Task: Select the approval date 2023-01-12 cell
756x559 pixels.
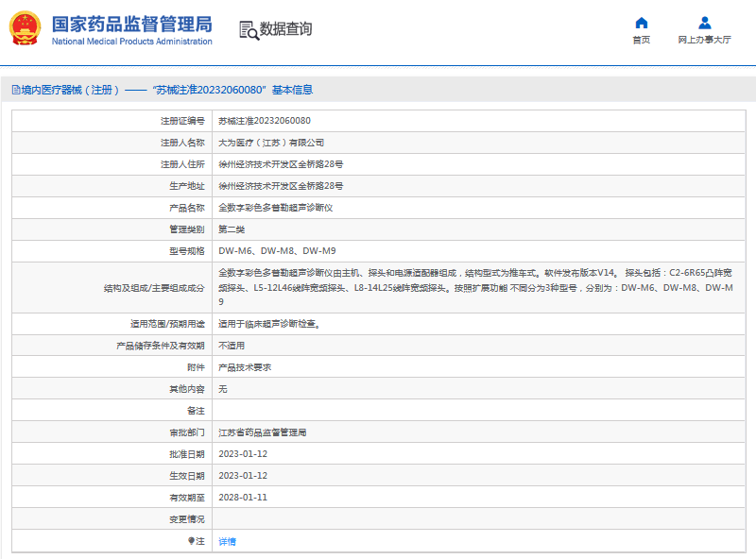Action: [243, 454]
